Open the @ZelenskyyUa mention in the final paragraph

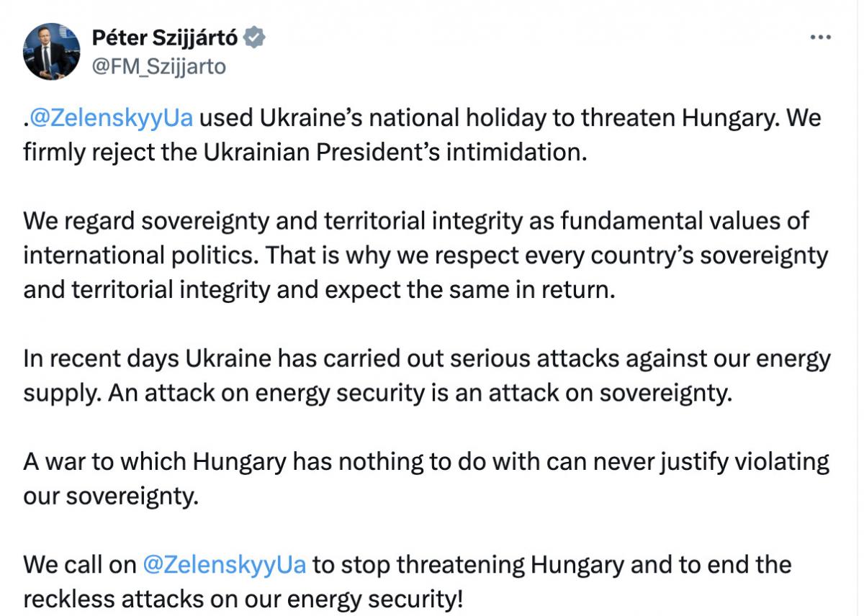point(225,563)
